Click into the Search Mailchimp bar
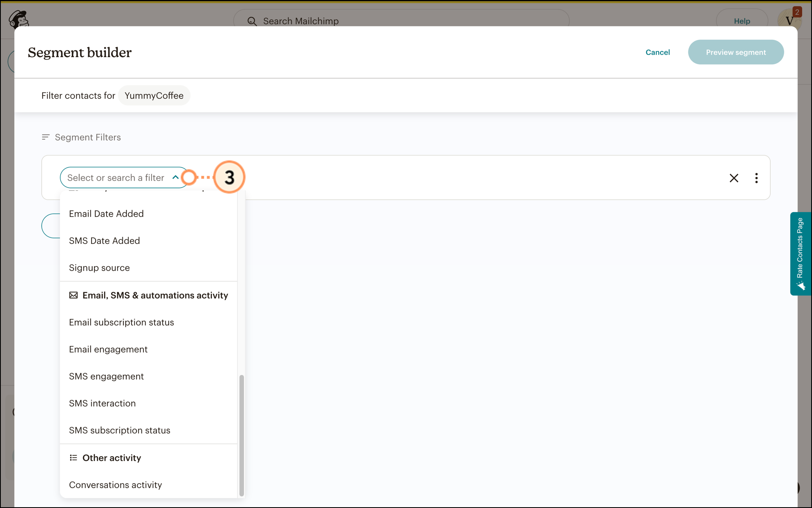The image size is (812, 508). pos(401,21)
